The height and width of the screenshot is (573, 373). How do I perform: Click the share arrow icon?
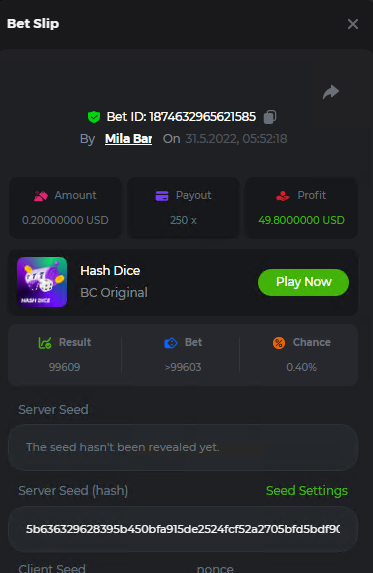(x=331, y=92)
